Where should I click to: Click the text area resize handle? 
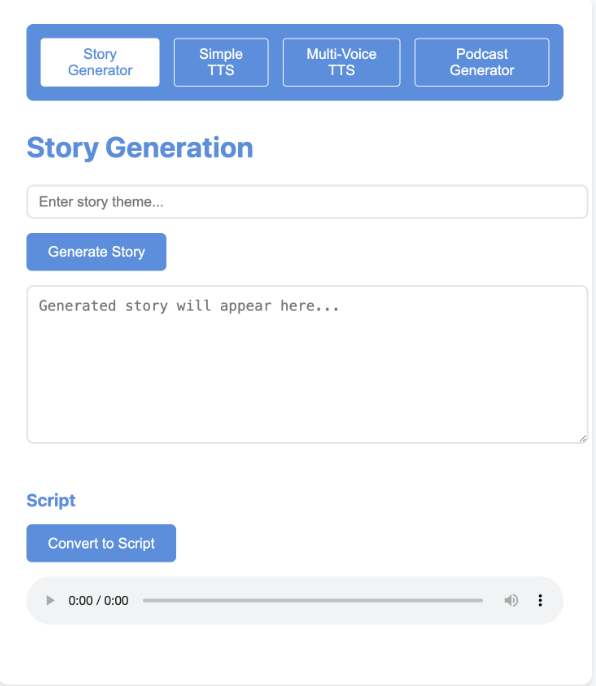coord(583,439)
